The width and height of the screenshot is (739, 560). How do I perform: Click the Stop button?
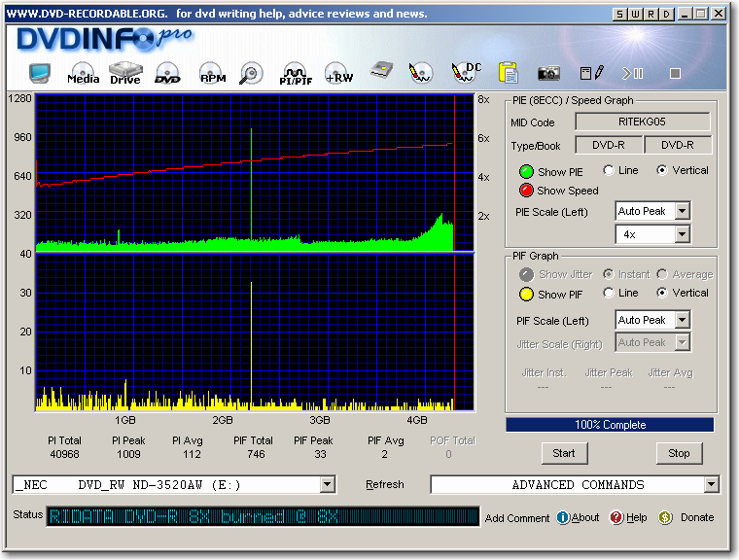(x=679, y=453)
